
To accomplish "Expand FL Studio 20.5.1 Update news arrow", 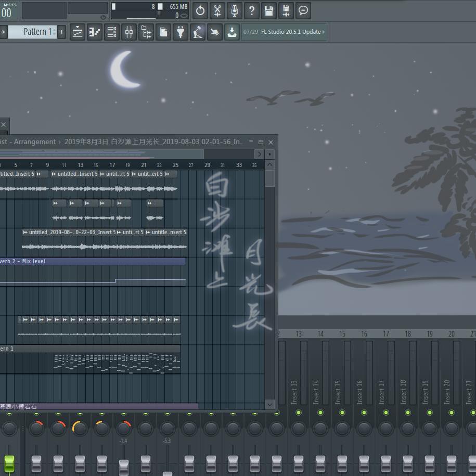I will pyautogui.click(x=324, y=32).
